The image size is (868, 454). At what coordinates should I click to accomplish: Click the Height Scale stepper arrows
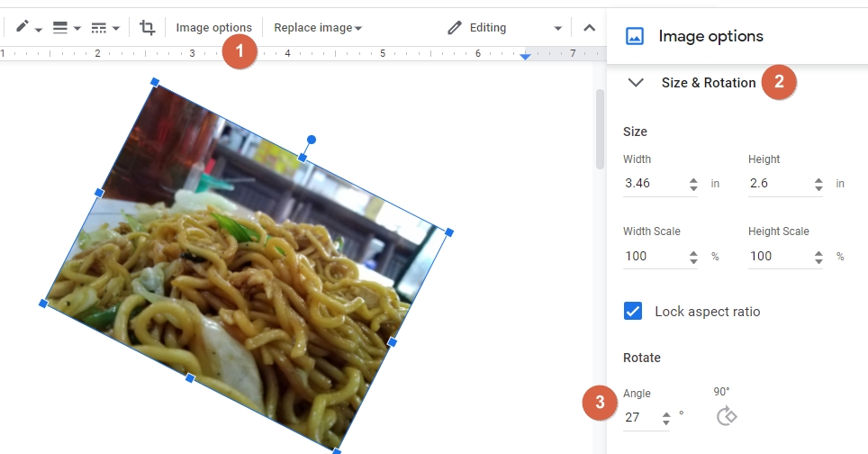pos(818,257)
